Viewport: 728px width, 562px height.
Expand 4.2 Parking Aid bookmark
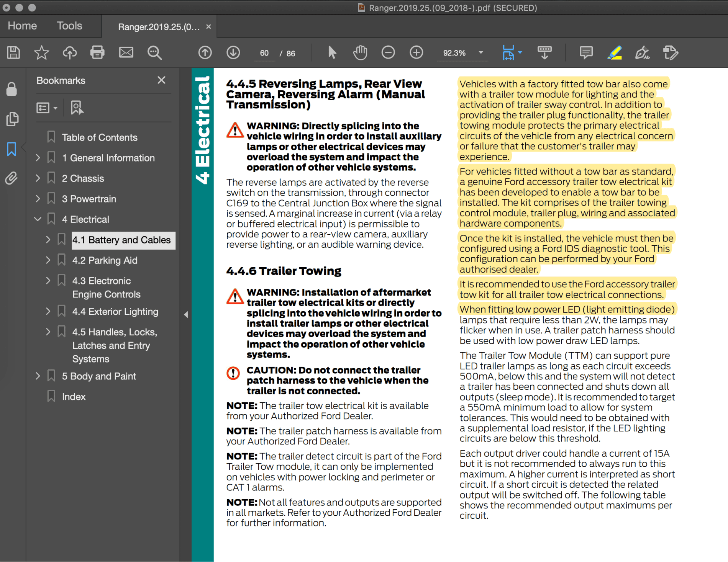48,260
